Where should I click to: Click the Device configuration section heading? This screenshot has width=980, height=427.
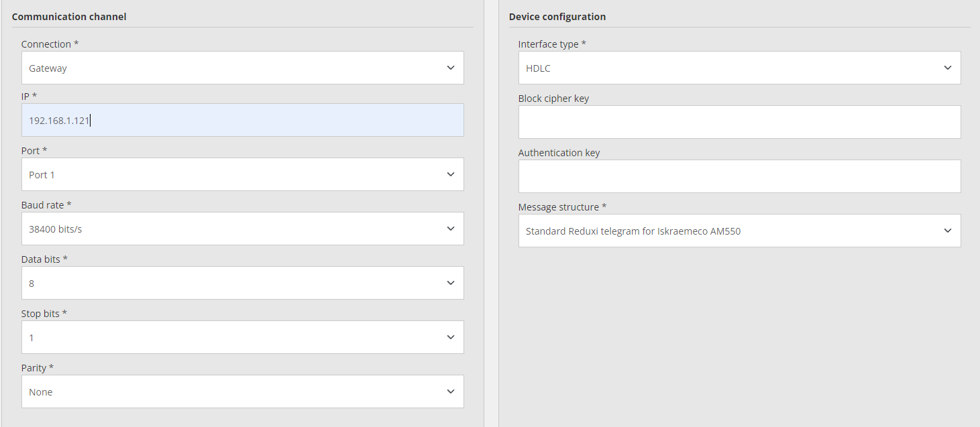click(x=557, y=16)
